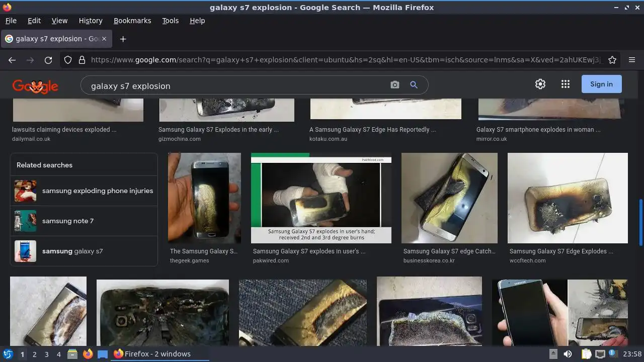Open the History menu
This screenshot has width=644, height=362.
pyautogui.click(x=91, y=21)
